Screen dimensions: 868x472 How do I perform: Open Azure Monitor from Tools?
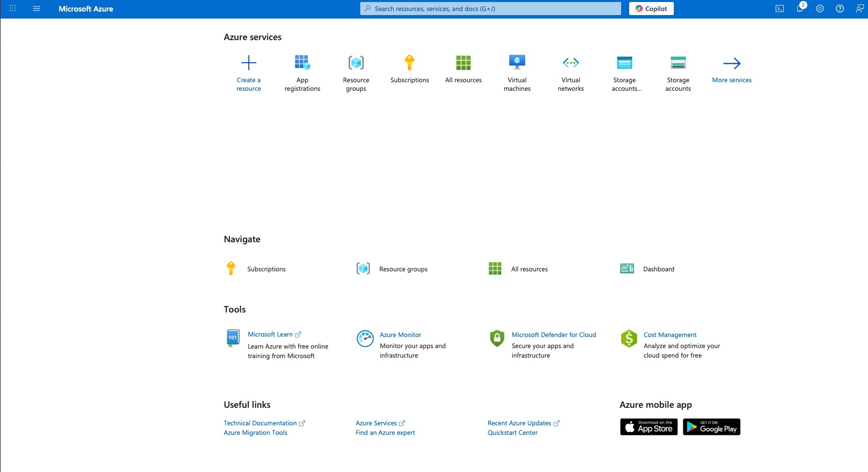click(400, 335)
